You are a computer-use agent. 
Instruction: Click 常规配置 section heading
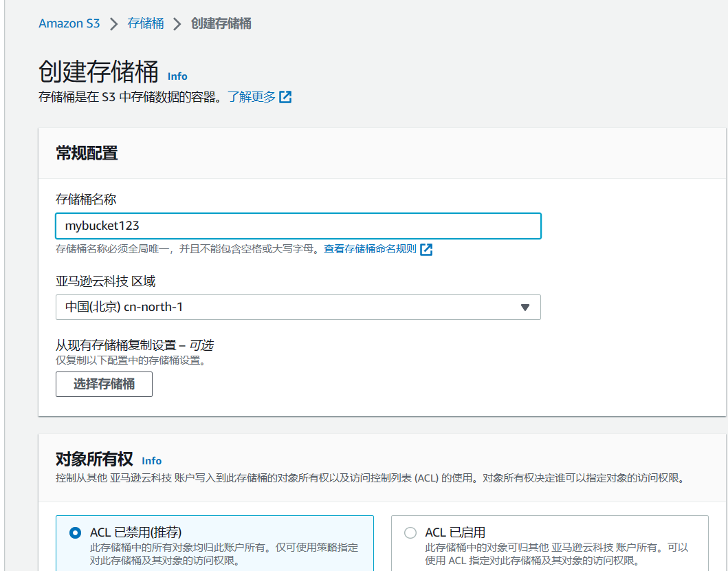click(x=87, y=153)
